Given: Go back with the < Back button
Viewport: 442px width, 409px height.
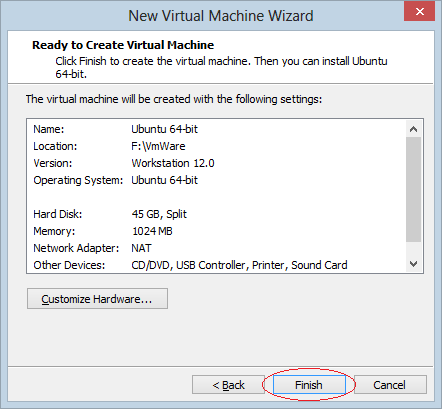Looking at the screenshot, I should [x=228, y=385].
